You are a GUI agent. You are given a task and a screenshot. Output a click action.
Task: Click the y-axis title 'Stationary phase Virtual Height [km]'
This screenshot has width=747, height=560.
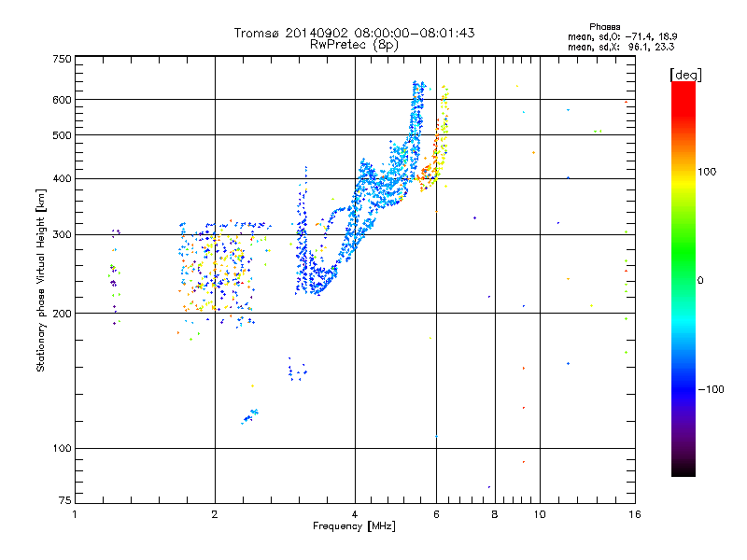coord(41,280)
